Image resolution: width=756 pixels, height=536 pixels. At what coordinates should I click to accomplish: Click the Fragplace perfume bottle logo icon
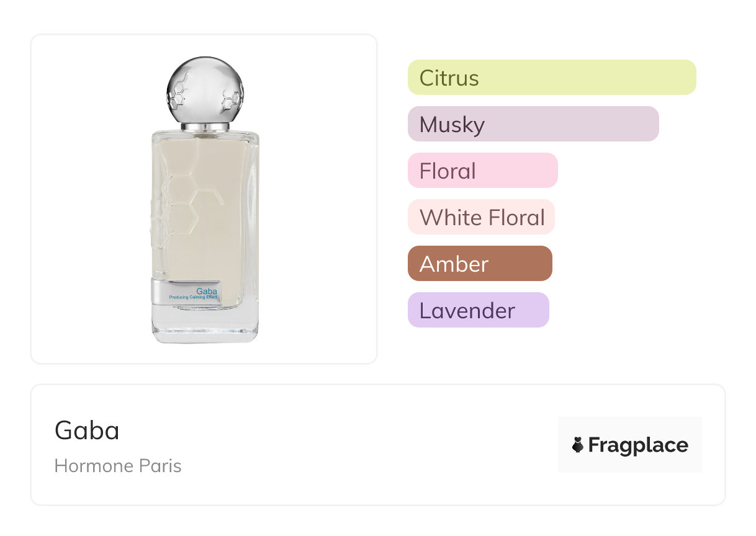coord(578,445)
